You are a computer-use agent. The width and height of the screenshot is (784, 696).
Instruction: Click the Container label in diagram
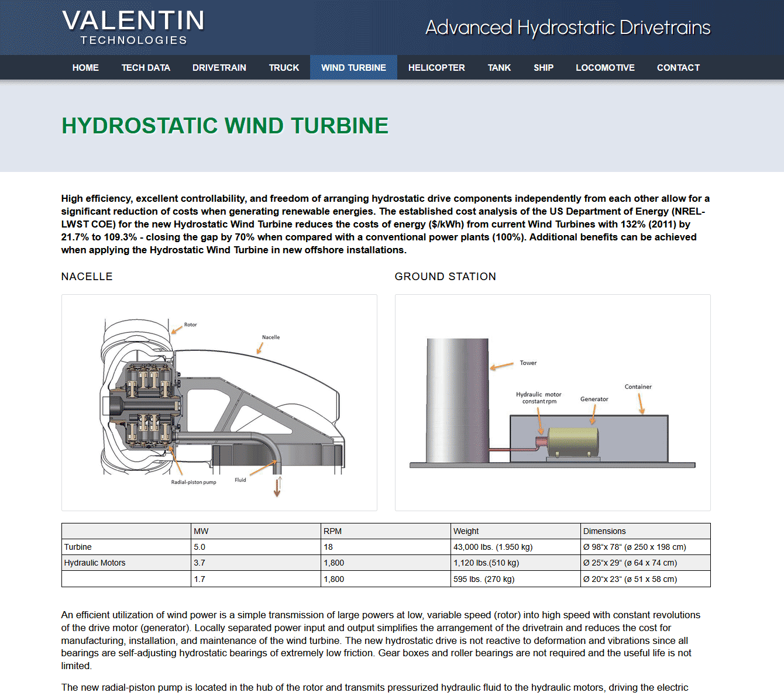638,387
